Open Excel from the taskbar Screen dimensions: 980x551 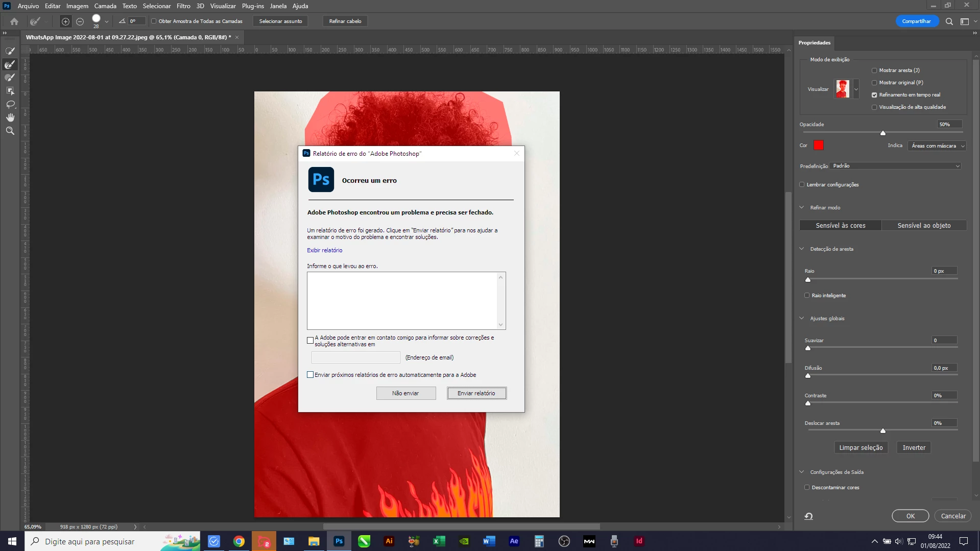[x=439, y=541]
